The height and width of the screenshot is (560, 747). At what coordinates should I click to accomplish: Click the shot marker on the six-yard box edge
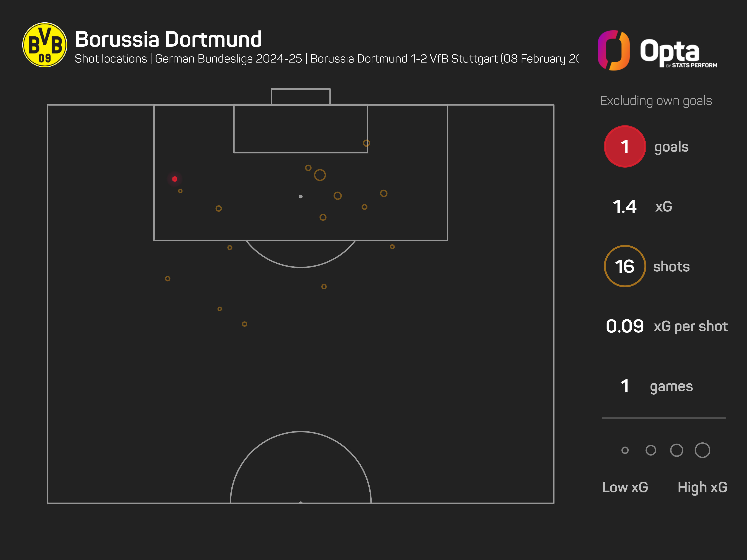[366, 143]
